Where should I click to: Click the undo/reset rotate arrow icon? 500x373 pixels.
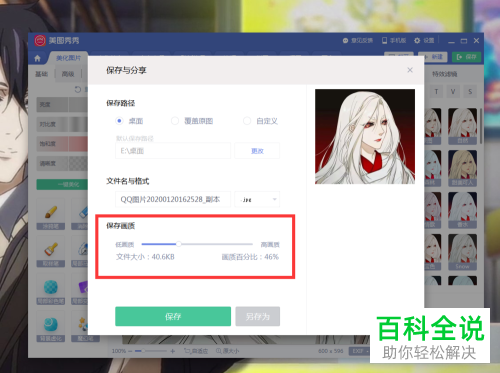tap(78, 89)
